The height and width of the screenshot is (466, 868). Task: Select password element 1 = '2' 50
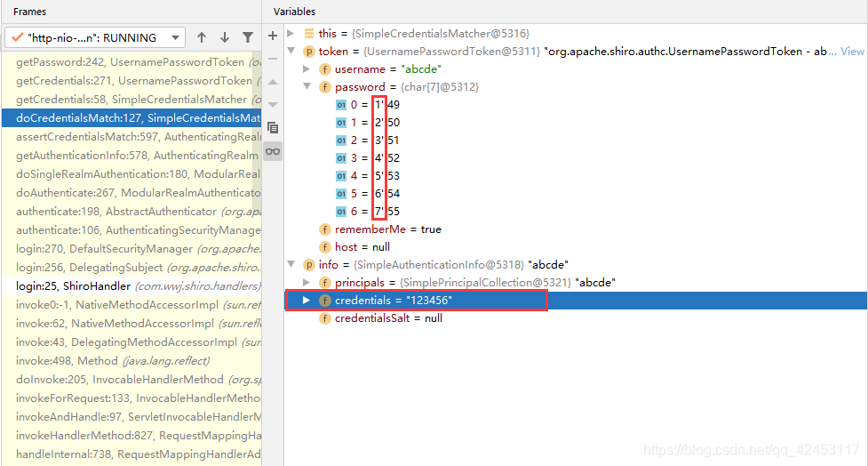click(576, 123)
